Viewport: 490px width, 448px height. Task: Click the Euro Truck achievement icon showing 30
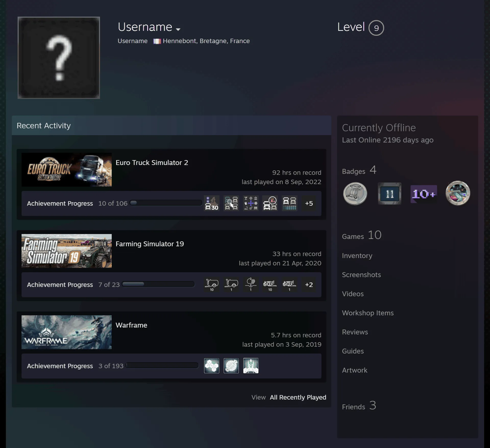(x=212, y=203)
